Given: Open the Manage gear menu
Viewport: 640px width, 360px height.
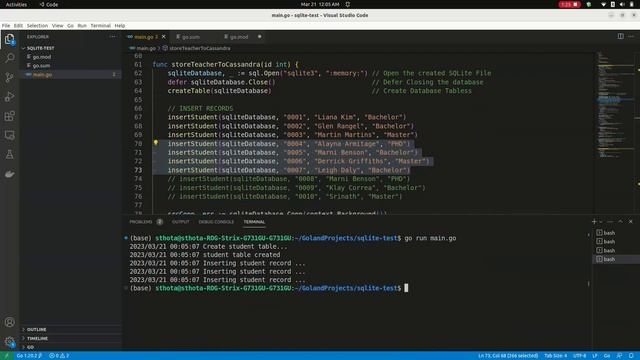Looking at the screenshot, I should click(x=9, y=342).
